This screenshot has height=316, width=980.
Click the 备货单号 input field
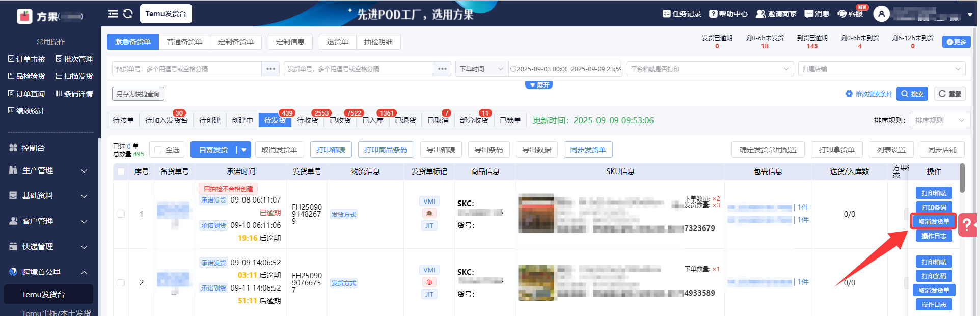pyautogui.click(x=186, y=69)
